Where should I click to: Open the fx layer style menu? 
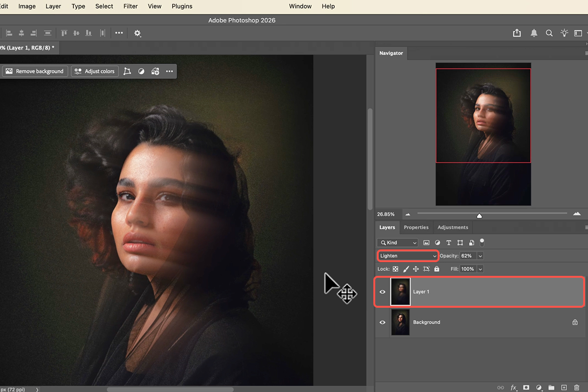(x=514, y=388)
